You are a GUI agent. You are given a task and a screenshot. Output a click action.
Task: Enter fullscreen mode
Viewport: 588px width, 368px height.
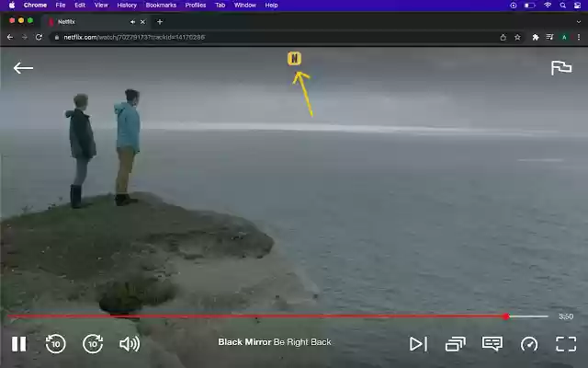[566, 343]
